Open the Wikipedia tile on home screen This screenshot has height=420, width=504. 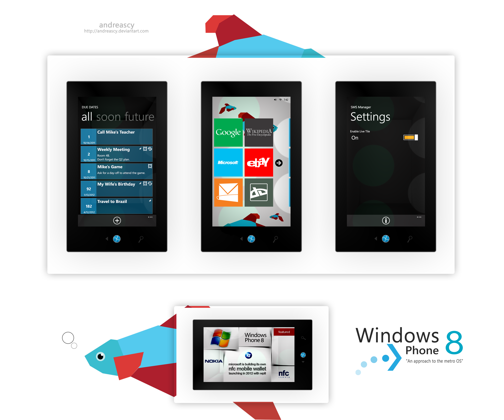coord(260,134)
